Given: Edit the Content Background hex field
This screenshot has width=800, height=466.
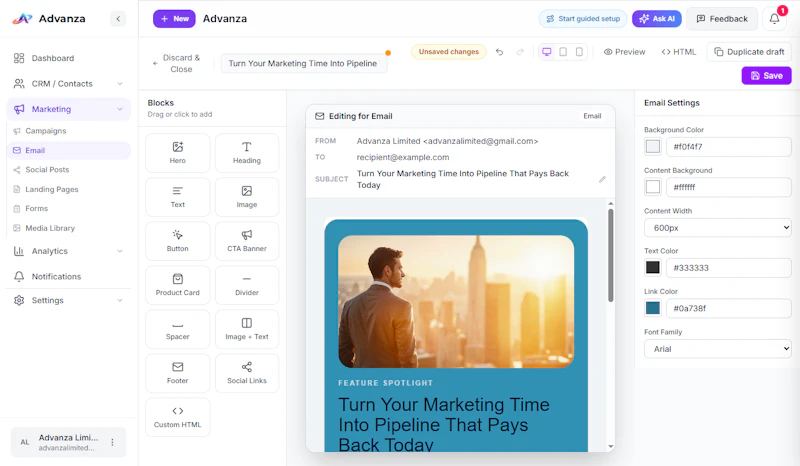Looking at the screenshot, I should [729, 187].
